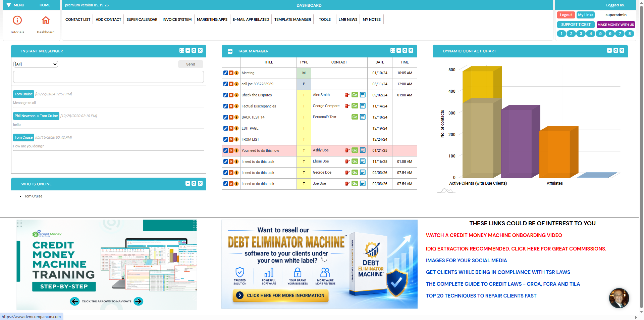Click numbered shortcut button 5
The image size is (644, 320).
[x=600, y=34]
